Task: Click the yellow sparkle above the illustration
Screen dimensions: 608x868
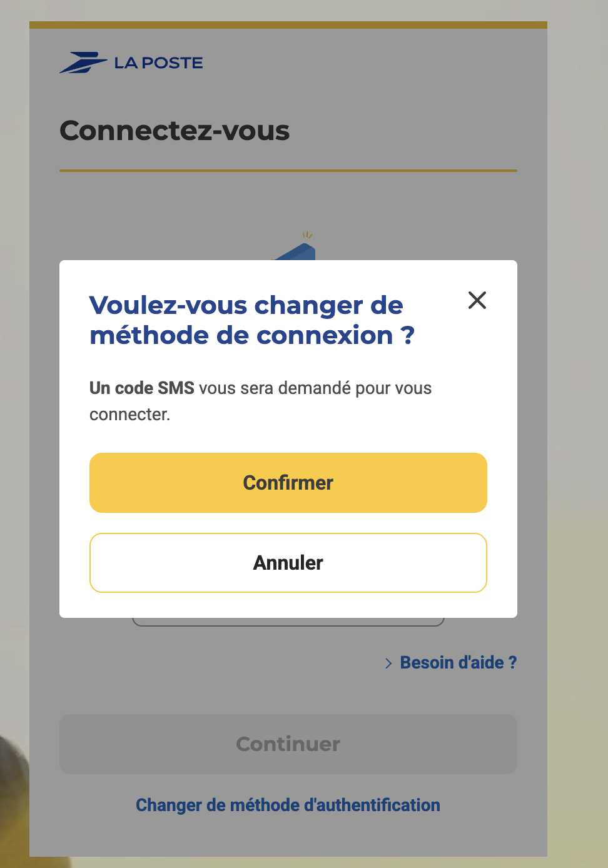Action: tap(307, 236)
